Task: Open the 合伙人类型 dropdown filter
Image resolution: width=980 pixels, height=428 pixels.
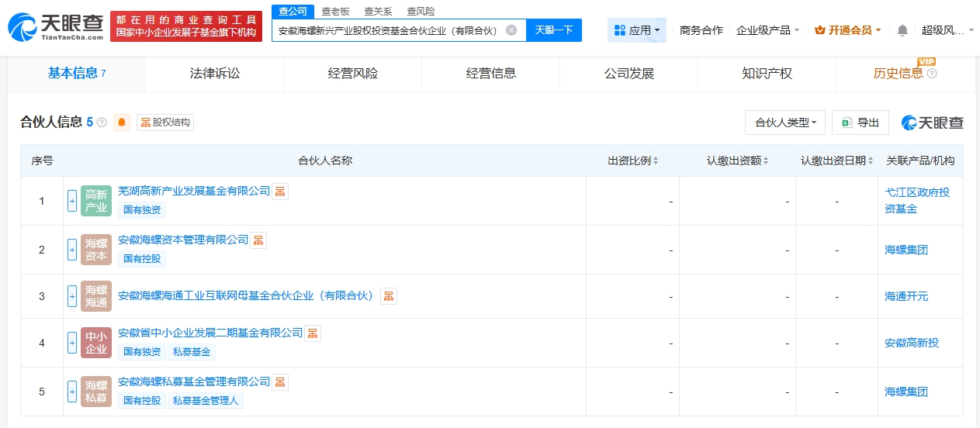Action: click(784, 123)
